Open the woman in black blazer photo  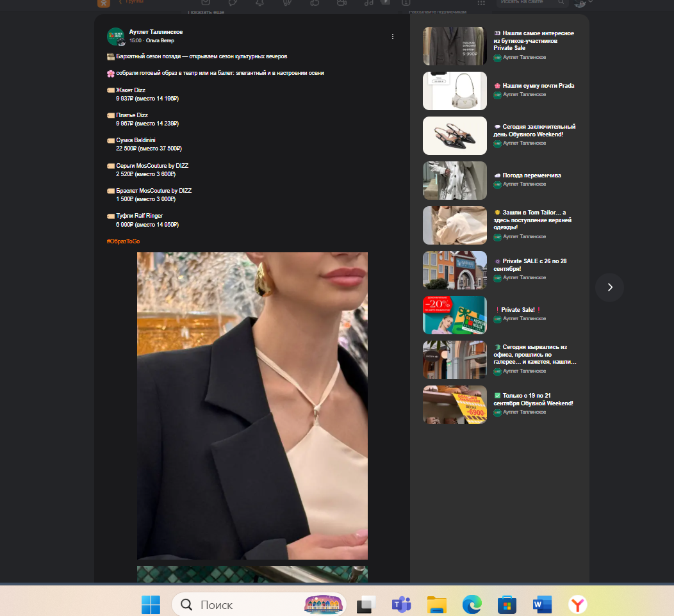252,405
